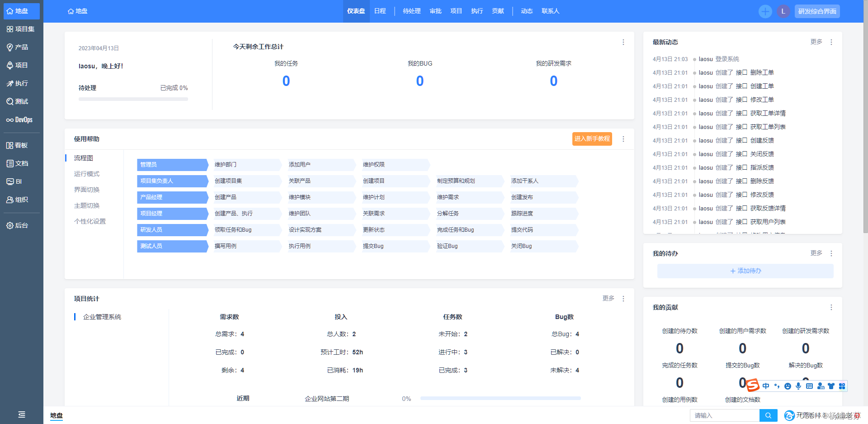This screenshot has height=424, width=868.
Task: Click 更多 in the 最新动态 card
Action: (x=816, y=42)
